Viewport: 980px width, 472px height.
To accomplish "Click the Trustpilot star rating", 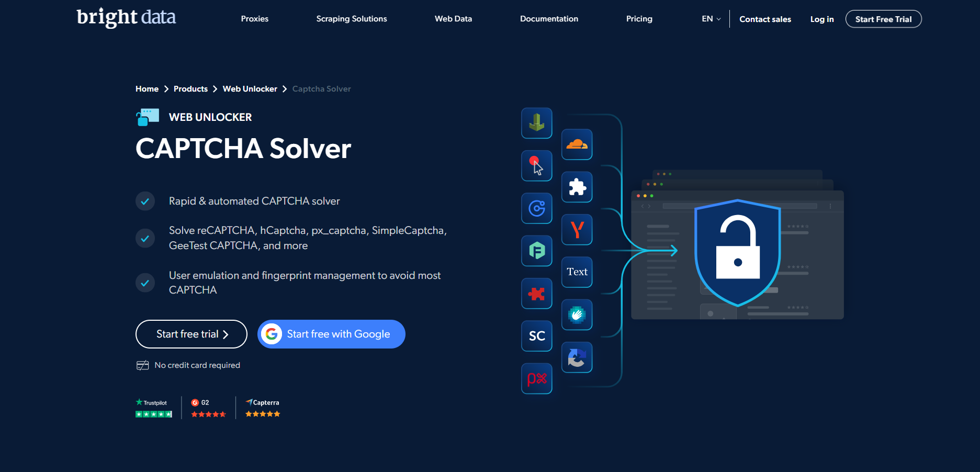I will coord(153,413).
